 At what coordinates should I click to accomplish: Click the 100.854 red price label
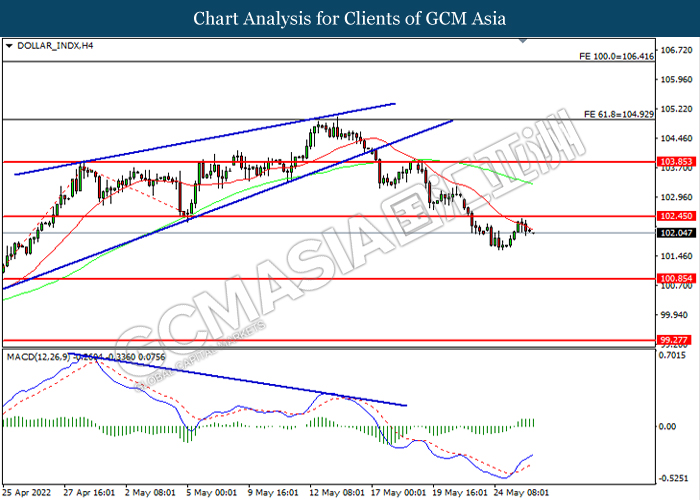pyautogui.click(x=676, y=279)
